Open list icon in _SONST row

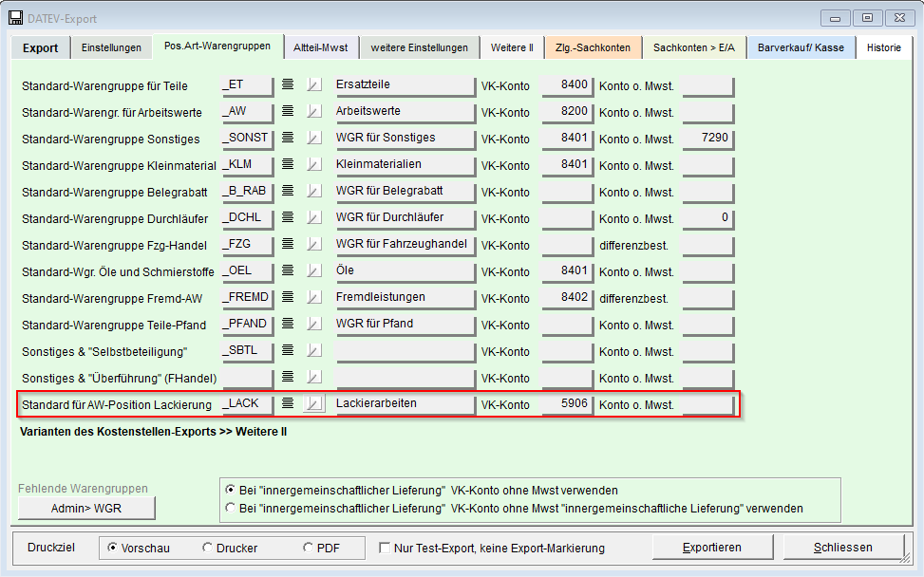(288, 138)
